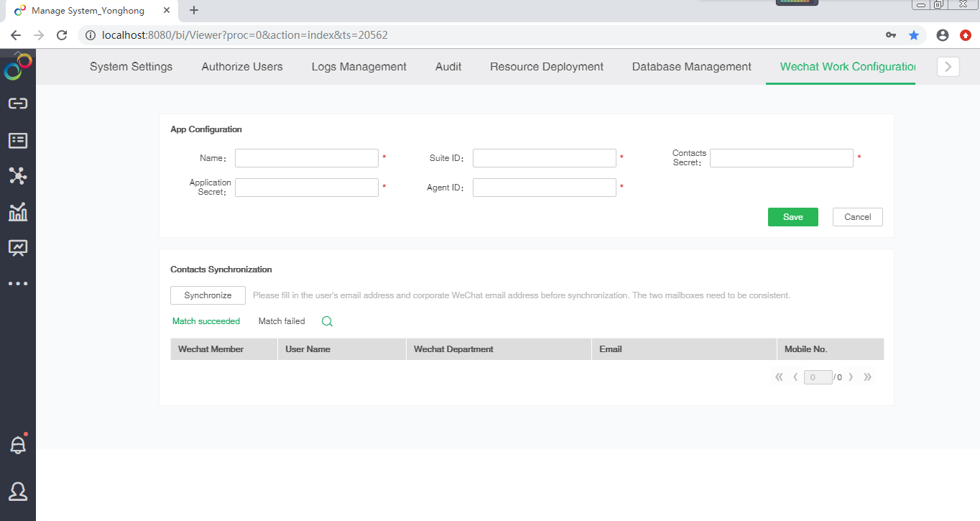Image resolution: width=980 pixels, height=521 pixels.
Task: Click the Wechat Member column header
Action: [224, 349]
